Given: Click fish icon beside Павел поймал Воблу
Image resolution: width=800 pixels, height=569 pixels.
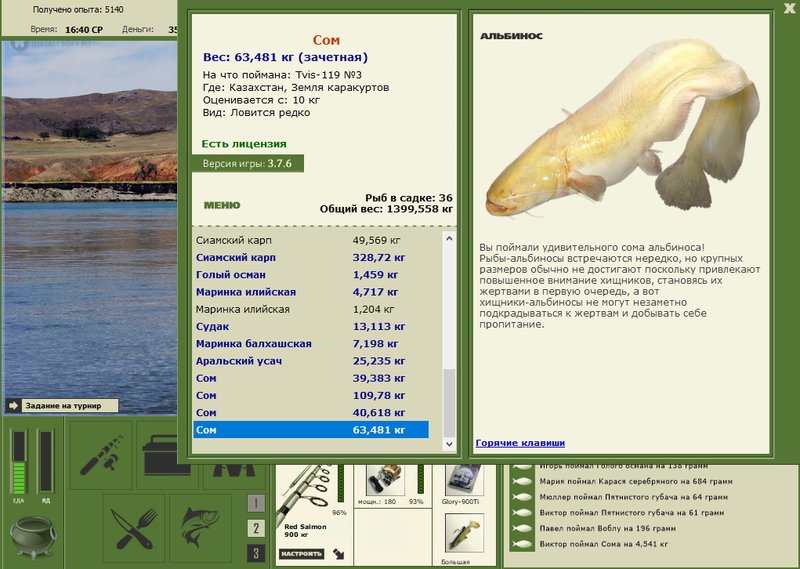Looking at the screenshot, I should (522, 529).
